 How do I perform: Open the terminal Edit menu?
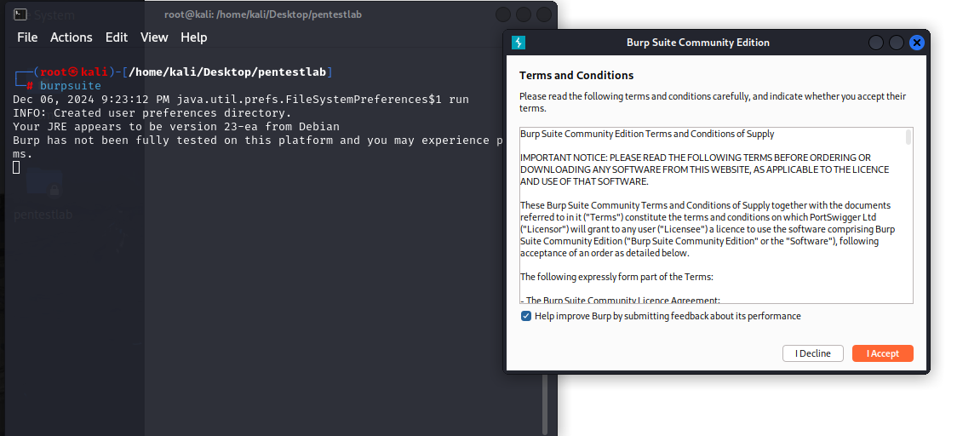coord(117,37)
